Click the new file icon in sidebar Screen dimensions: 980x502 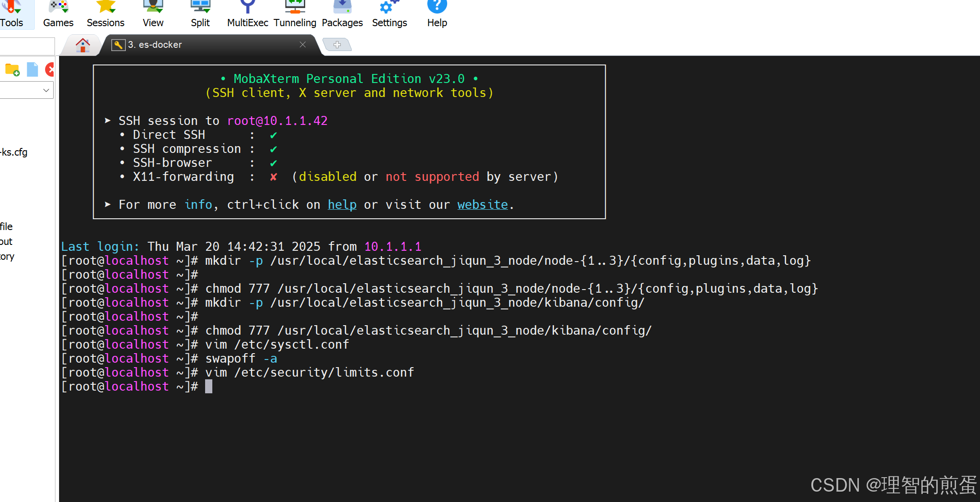[x=32, y=70]
